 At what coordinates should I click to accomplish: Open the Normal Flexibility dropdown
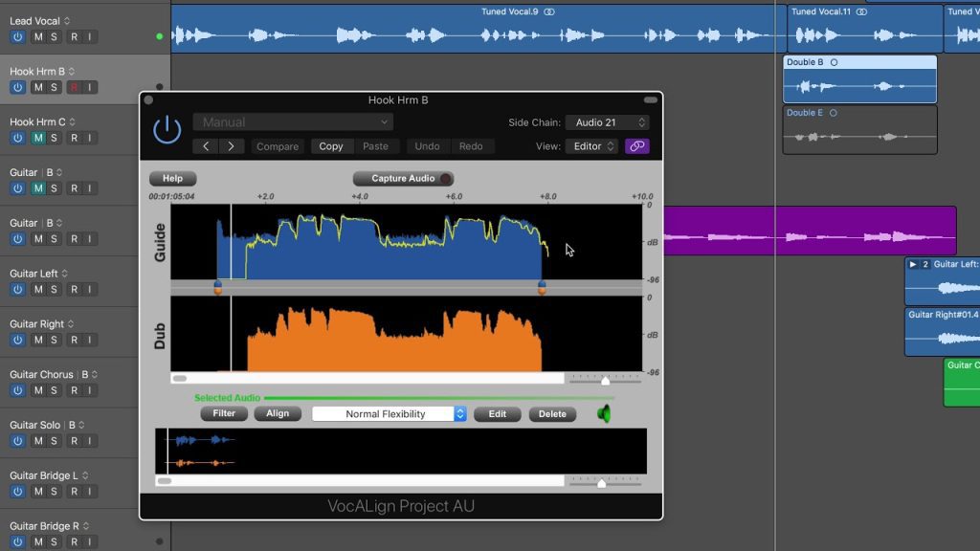(388, 413)
